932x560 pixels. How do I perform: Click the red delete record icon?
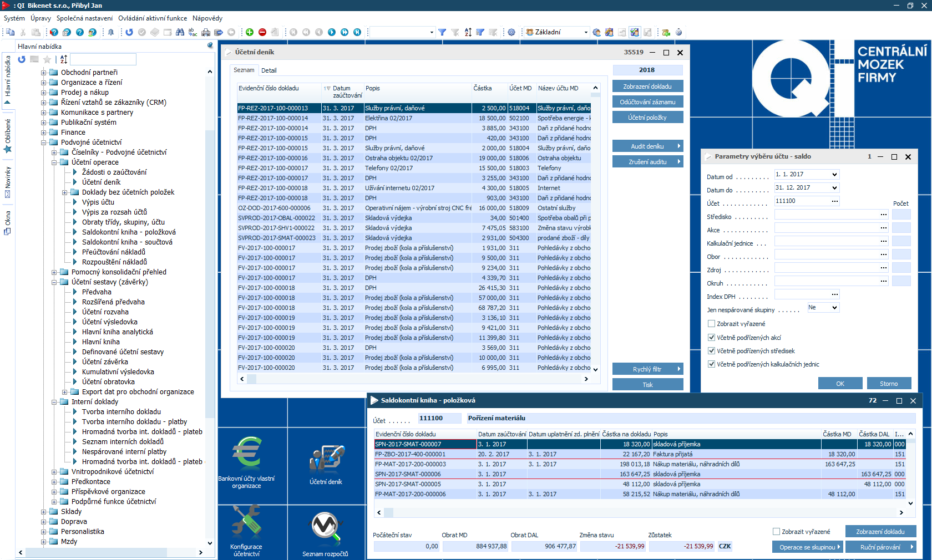tap(262, 32)
